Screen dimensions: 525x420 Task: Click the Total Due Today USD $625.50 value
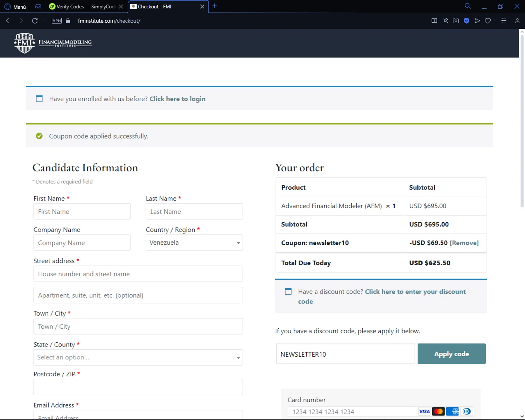point(430,263)
